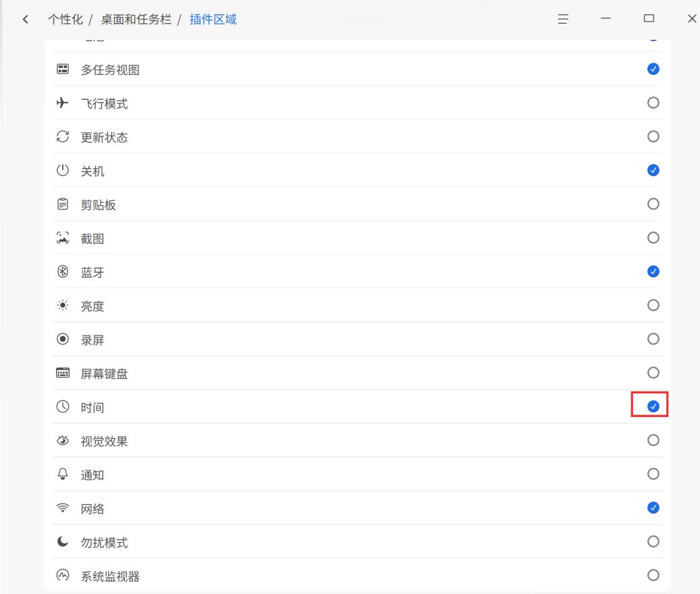Click the 系统监视器 text label

pyautogui.click(x=110, y=576)
